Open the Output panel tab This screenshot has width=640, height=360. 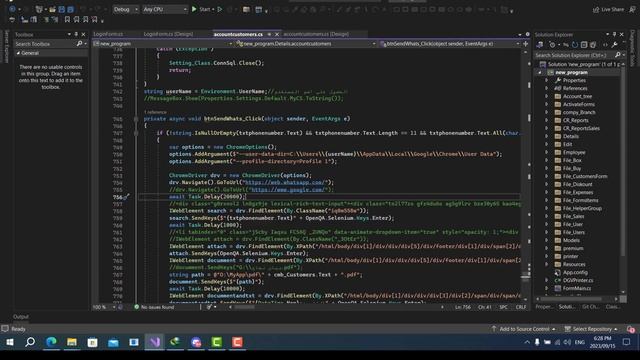click(21, 317)
